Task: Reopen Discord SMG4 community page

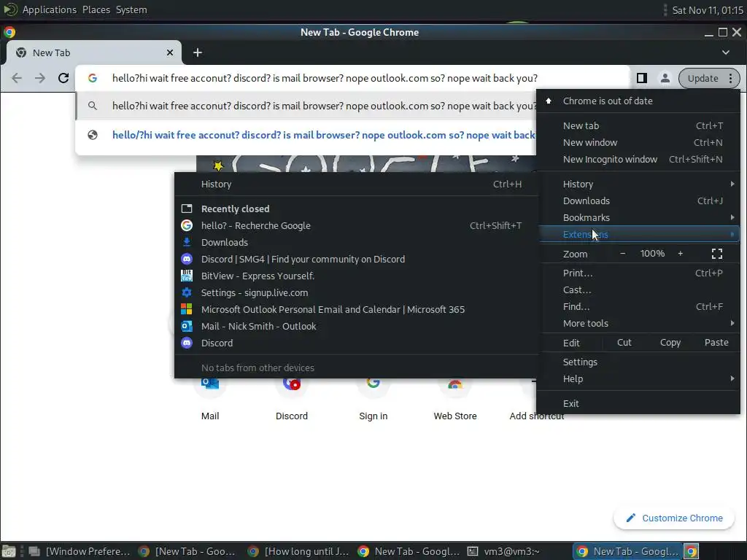Action: [356, 259]
